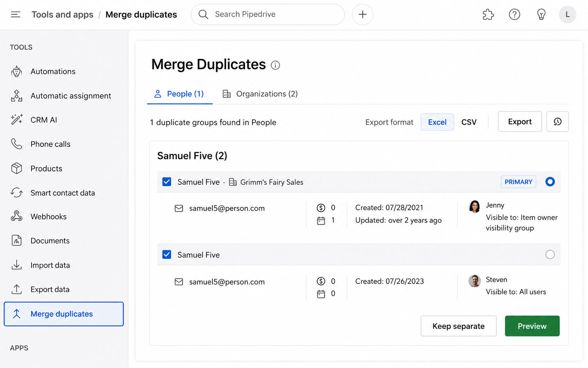The width and height of the screenshot is (588, 368).
Task: Click the Documents file icon
Action: [17, 241]
